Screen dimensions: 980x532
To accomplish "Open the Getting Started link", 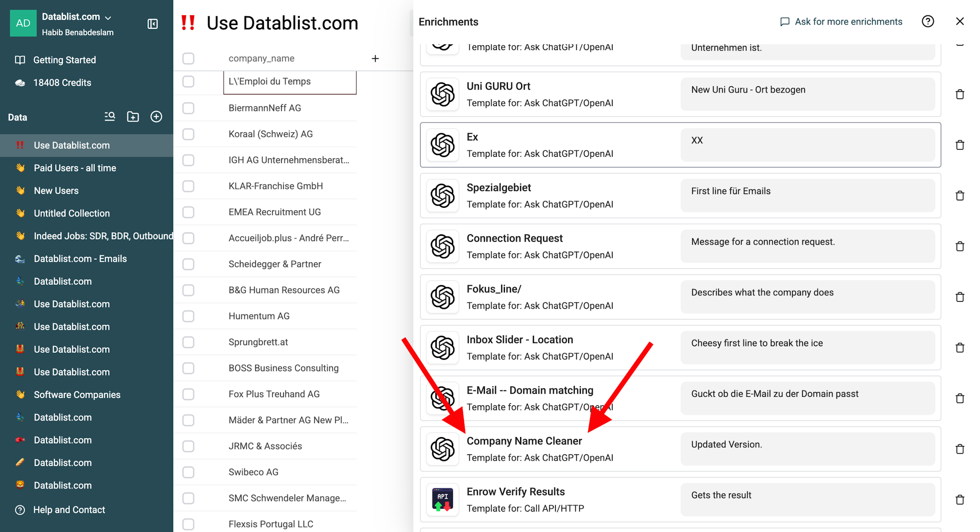I will point(64,60).
